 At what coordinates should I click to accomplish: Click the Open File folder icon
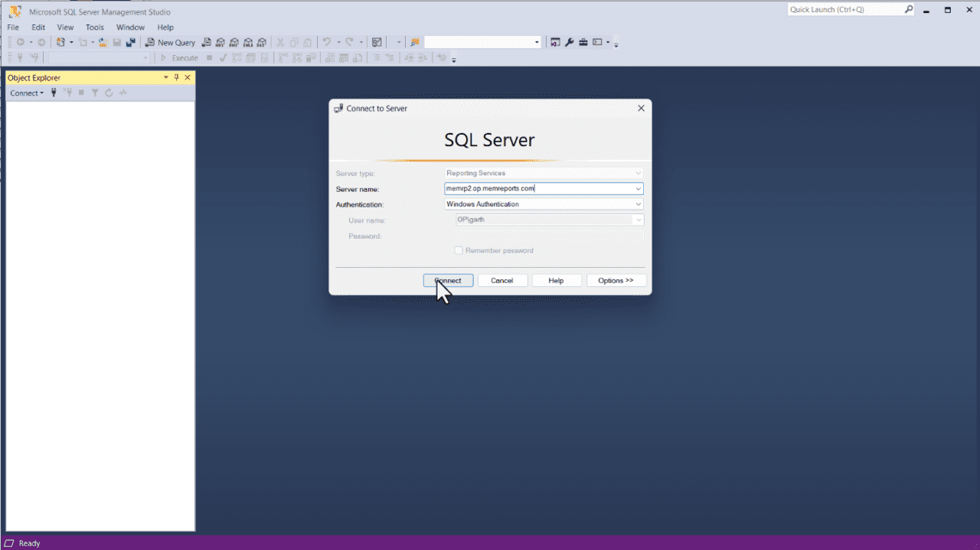103,43
